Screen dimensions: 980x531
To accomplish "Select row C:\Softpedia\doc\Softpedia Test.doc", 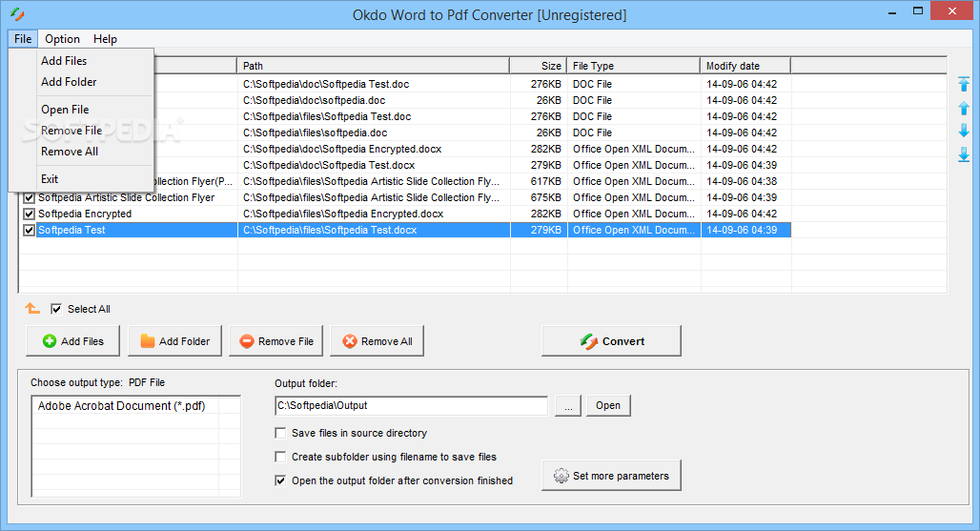I will [326, 84].
